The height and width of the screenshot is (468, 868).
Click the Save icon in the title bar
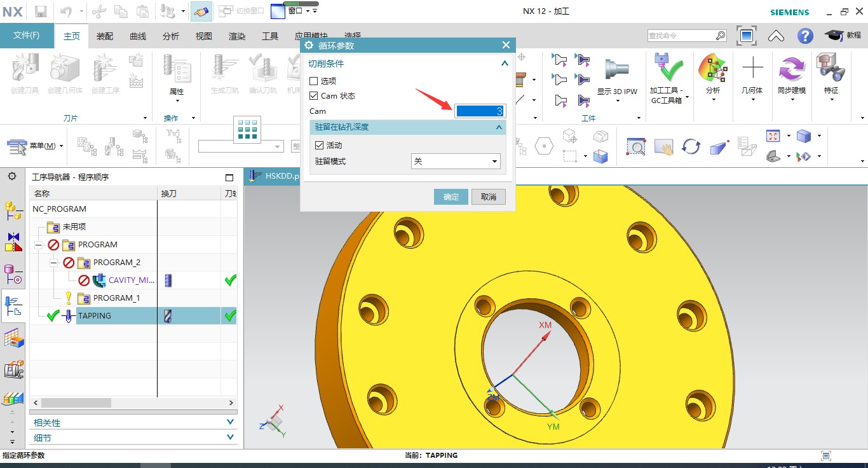click(x=41, y=11)
